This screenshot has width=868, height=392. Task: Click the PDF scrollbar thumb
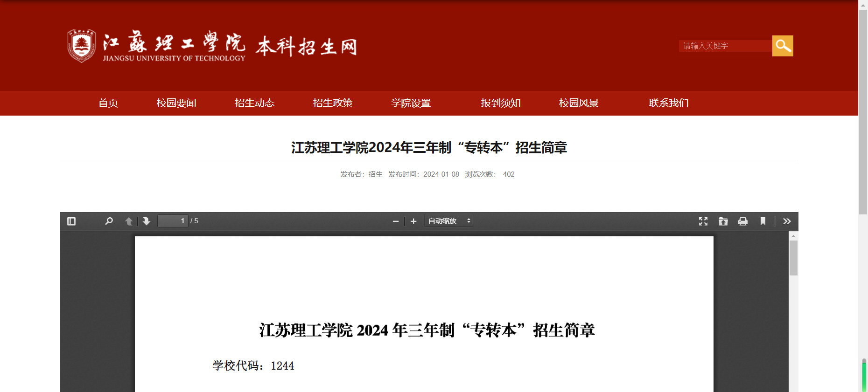tap(793, 258)
